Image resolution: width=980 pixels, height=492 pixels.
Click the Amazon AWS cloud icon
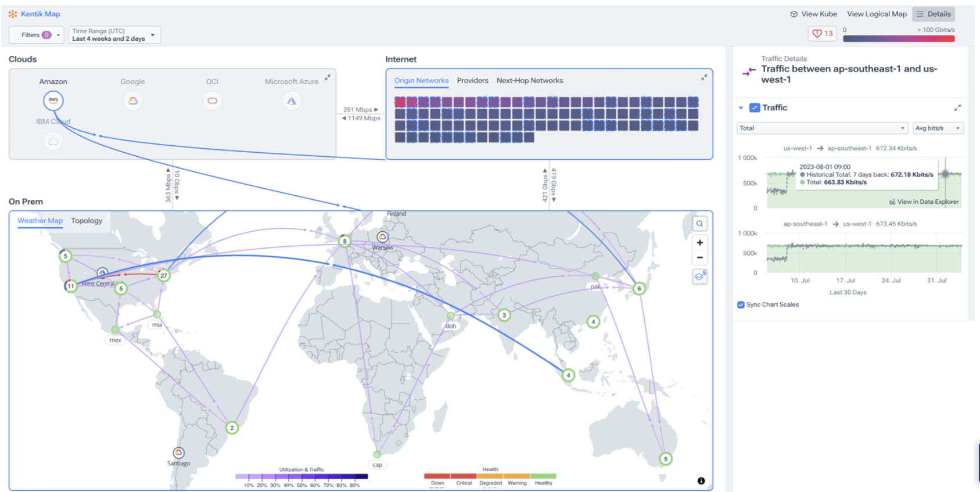53,100
